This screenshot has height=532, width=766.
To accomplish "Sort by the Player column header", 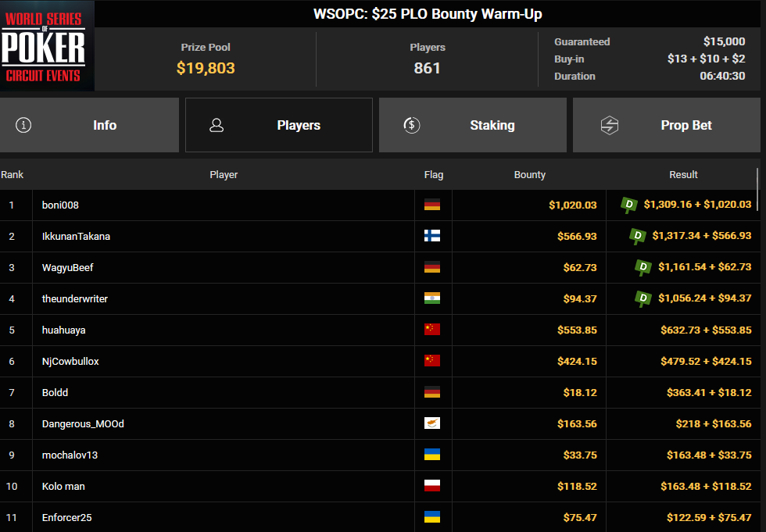I will (x=224, y=175).
